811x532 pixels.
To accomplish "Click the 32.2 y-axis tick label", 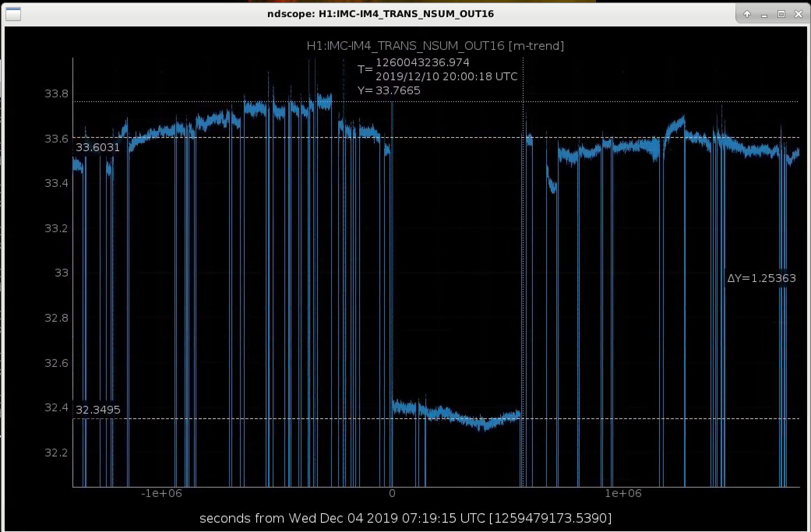I will (56, 453).
